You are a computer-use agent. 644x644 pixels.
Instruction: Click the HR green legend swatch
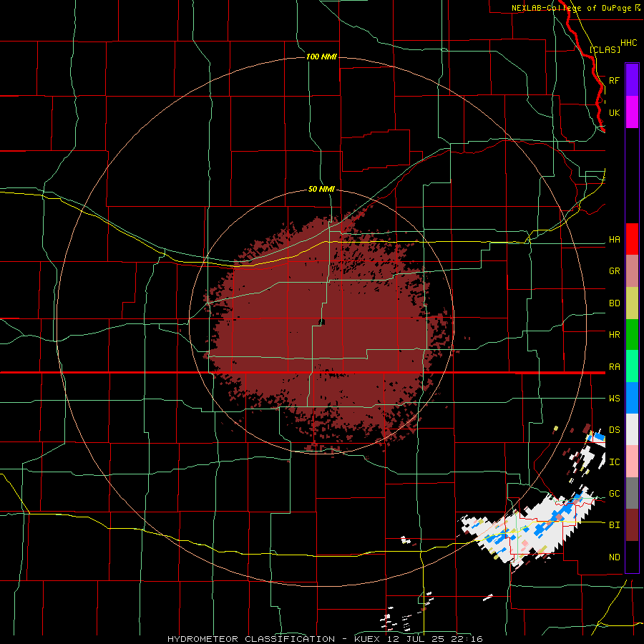coord(632,335)
